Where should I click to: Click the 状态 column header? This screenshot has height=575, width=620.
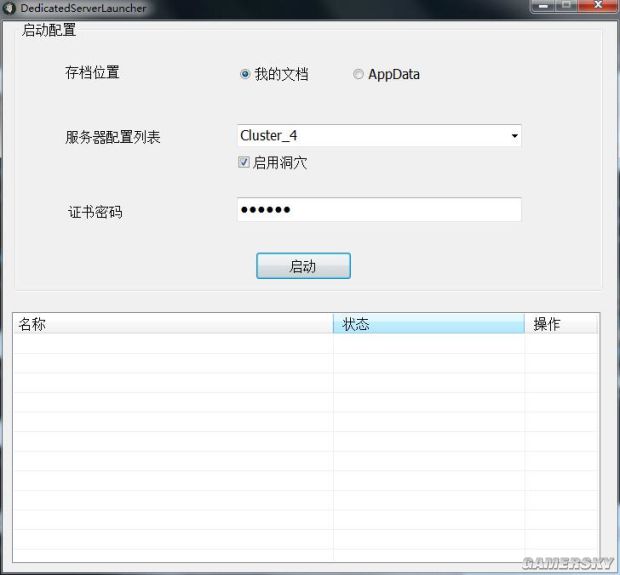(428, 324)
